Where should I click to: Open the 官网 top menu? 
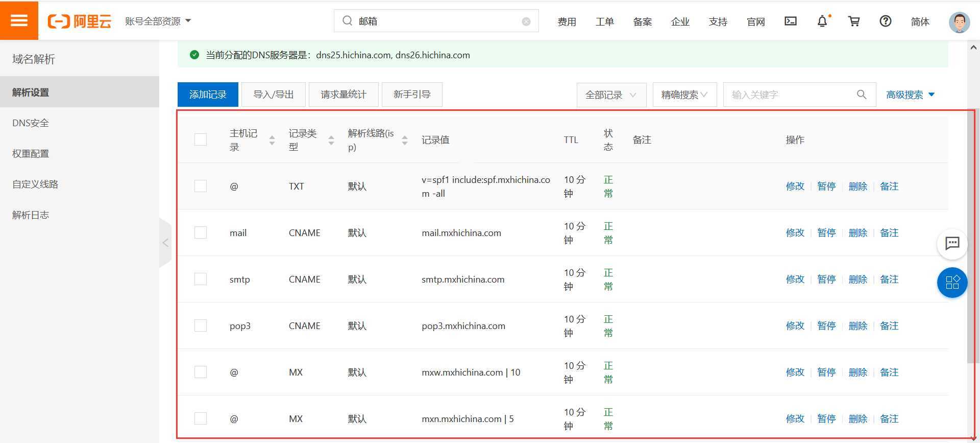[x=755, y=21]
